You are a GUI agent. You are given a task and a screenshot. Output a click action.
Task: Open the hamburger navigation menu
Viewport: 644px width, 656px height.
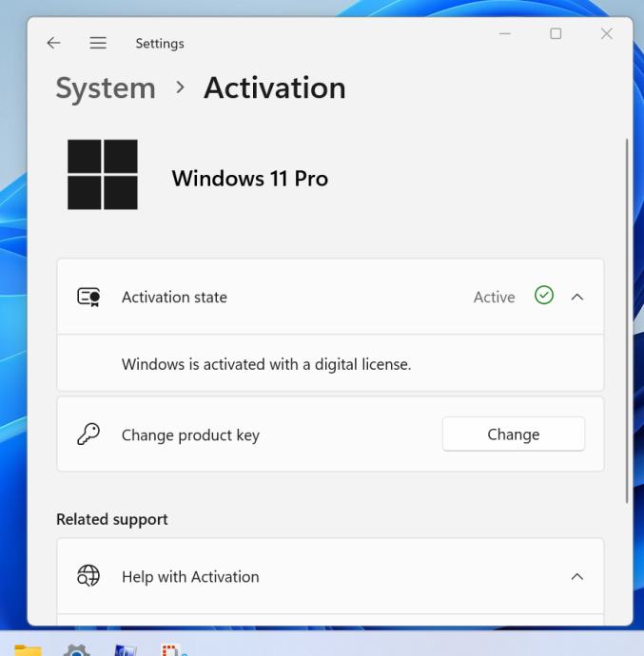click(98, 43)
